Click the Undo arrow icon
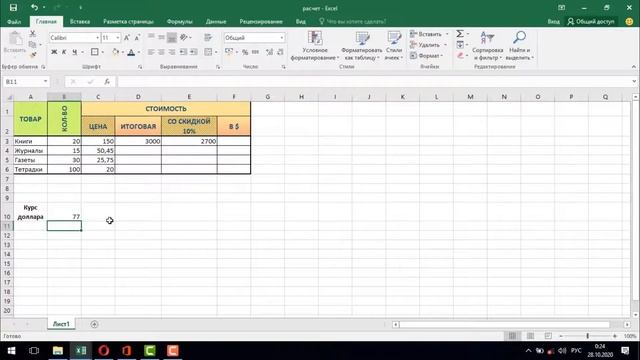The width and height of the screenshot is (640, 360). (34, 8)
